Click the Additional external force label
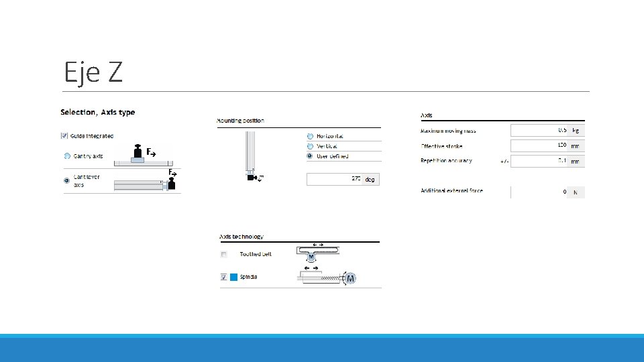The height and width of the screenshot is (362, 644). (451, 190)
